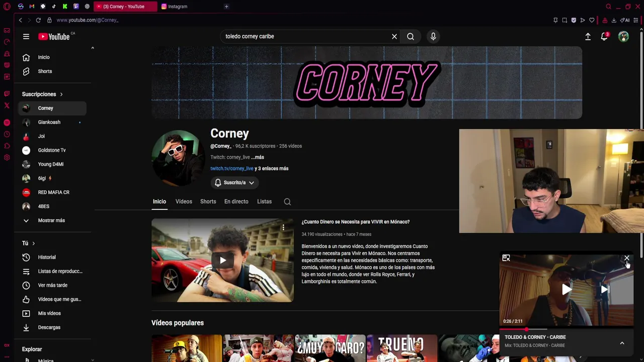The image size is (644, 362).
Task: Switch to the Videos tab
Action: click(x=184, y=202)
